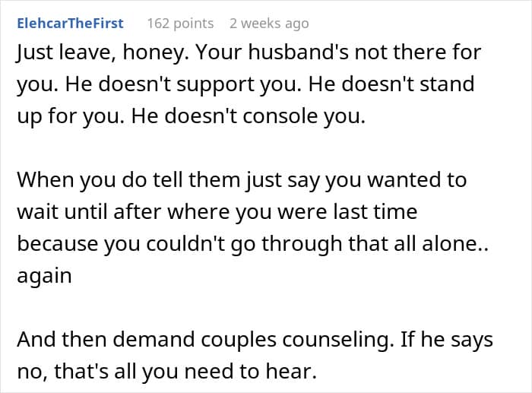The image size is (532, 393).
Task: Select the paragraph starting When you do tell
Action: 253,227
